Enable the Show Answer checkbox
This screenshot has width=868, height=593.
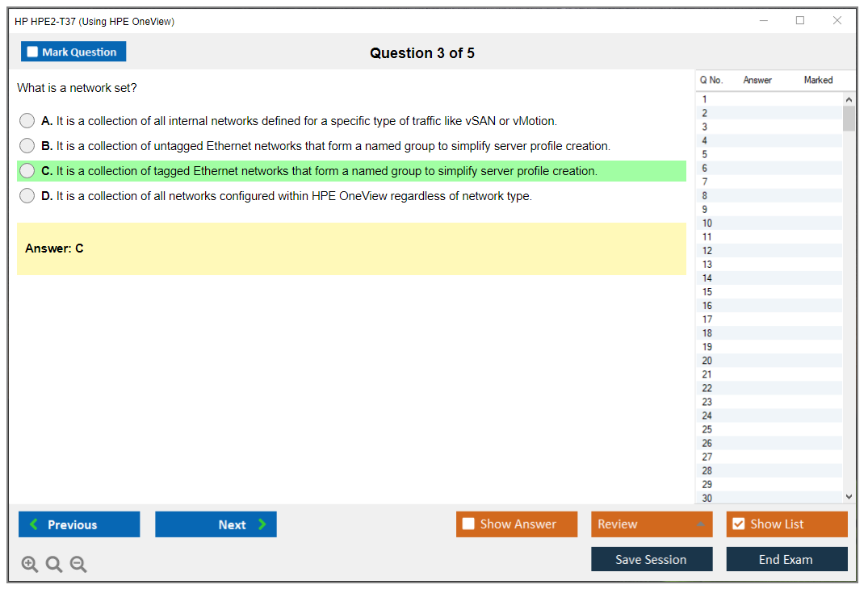pyautogui.click(x=468, y=524)
